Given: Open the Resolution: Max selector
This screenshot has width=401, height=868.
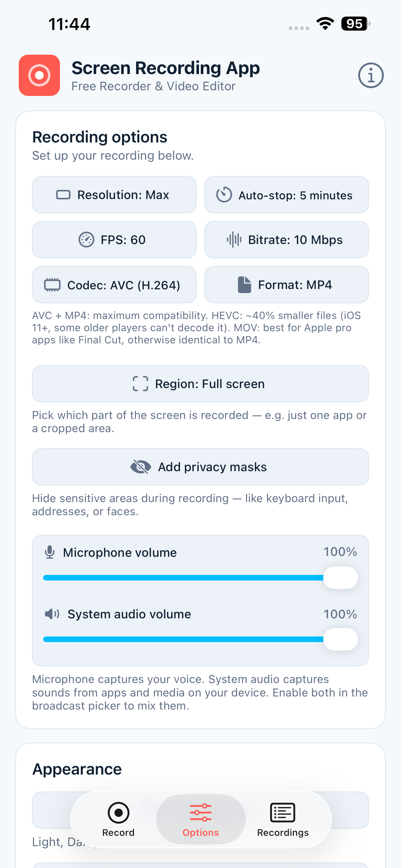Looking at the screenshot, I should tap(114, 195).
